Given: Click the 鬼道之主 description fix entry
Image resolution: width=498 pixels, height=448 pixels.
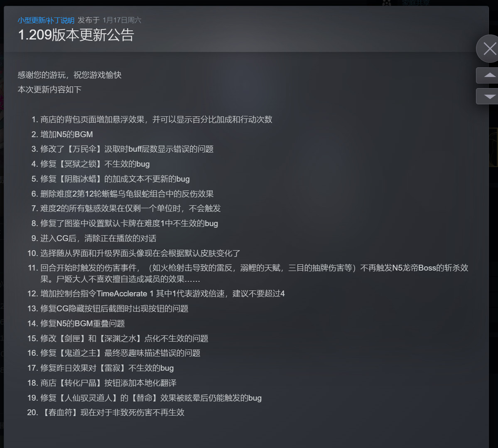Looking at the screenshot, I should pos(120,353).
